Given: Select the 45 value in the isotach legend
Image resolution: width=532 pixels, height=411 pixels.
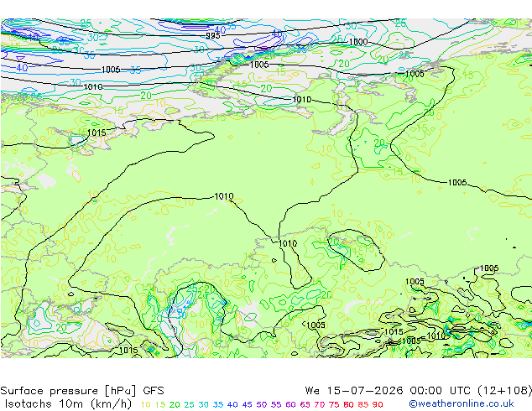Looking at the screenshot, I should [247, 404].
